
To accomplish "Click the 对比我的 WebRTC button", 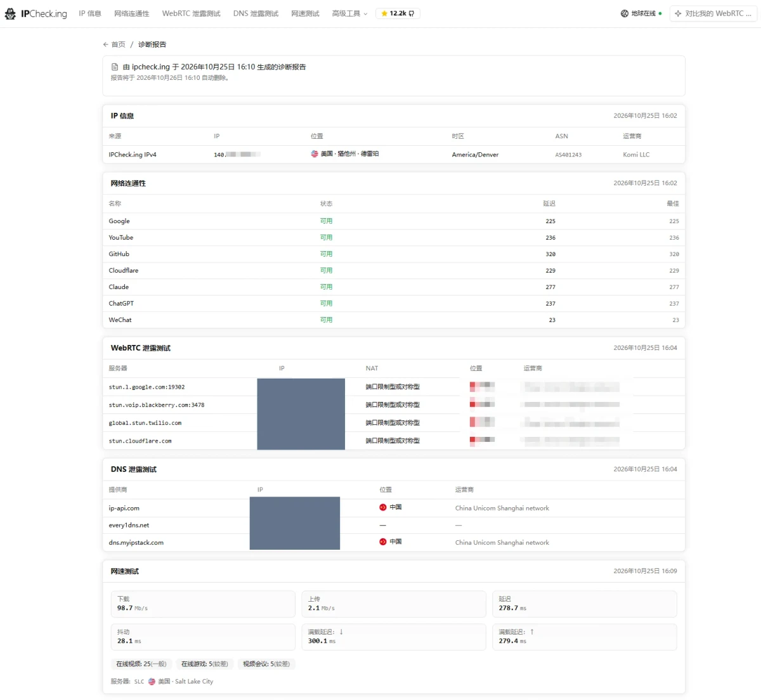I will pos(713,13).
